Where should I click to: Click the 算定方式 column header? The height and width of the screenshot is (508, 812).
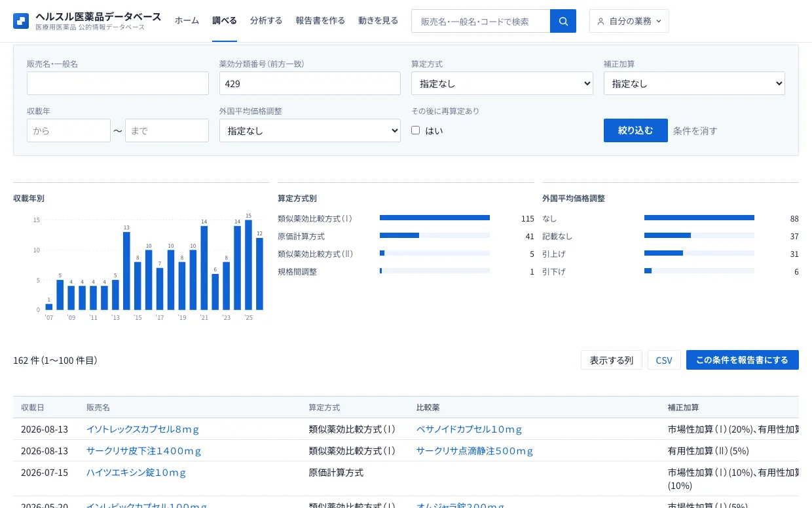click(324, 407)
